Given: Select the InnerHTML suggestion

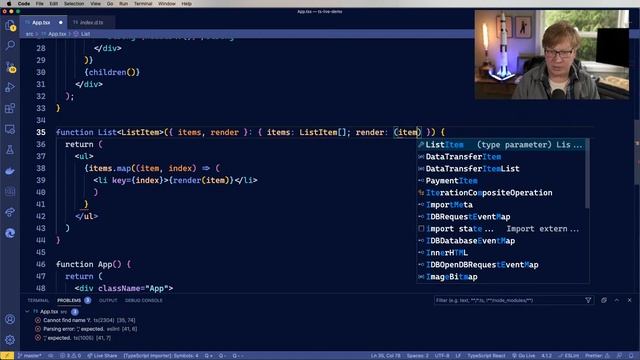Looking at the screenshot, I should [x=501, y=253].
